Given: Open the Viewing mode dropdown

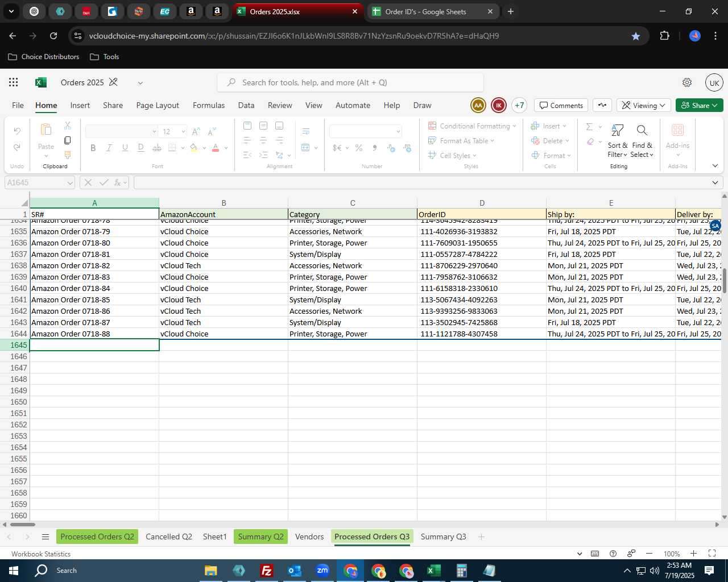Looking at the screenshot, I should click(x=643, y=105).
